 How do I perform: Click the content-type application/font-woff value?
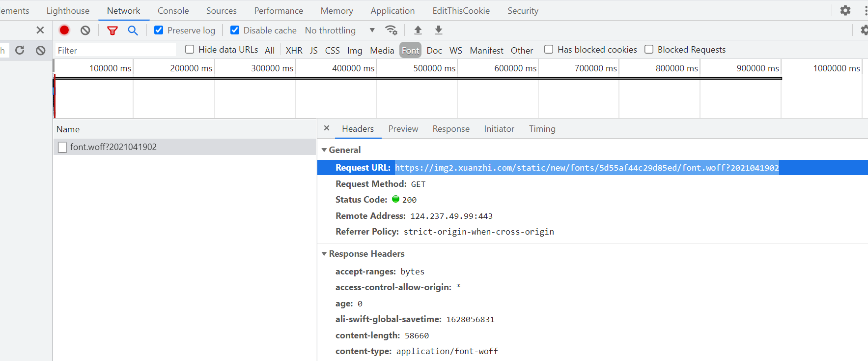point(447,351)
